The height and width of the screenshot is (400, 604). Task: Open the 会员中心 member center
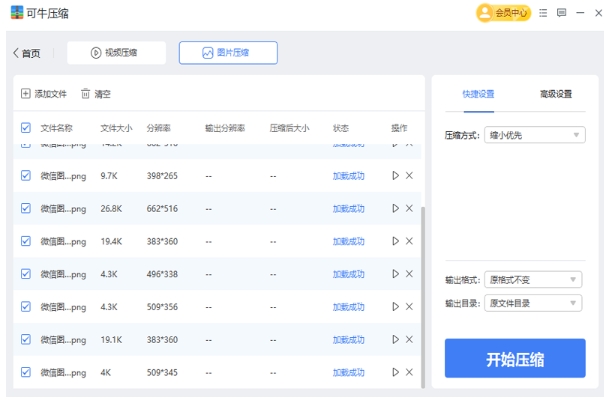pyautogui.click(x=503, y=13)
